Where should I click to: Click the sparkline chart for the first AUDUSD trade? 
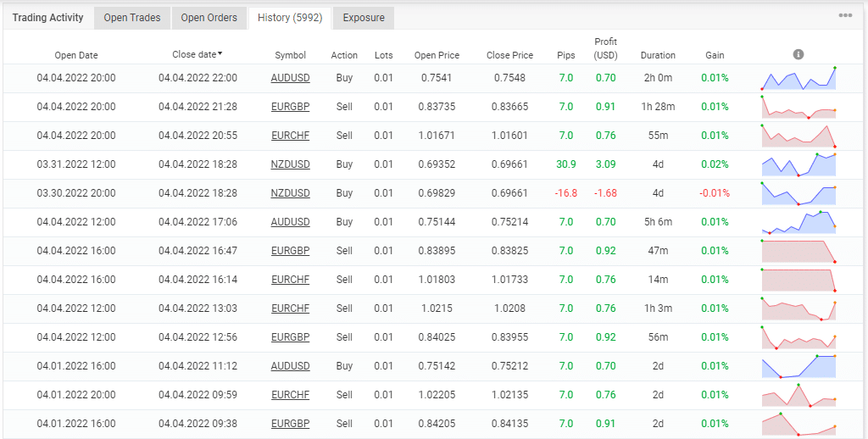point(798,78)
